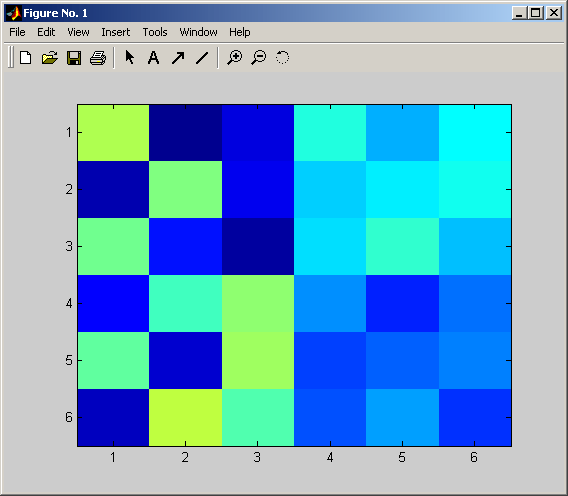This screenshot has width=568, height=496.
Task: Click the yellow-green cell at row 6, column 2
Action: coord(185,417)
